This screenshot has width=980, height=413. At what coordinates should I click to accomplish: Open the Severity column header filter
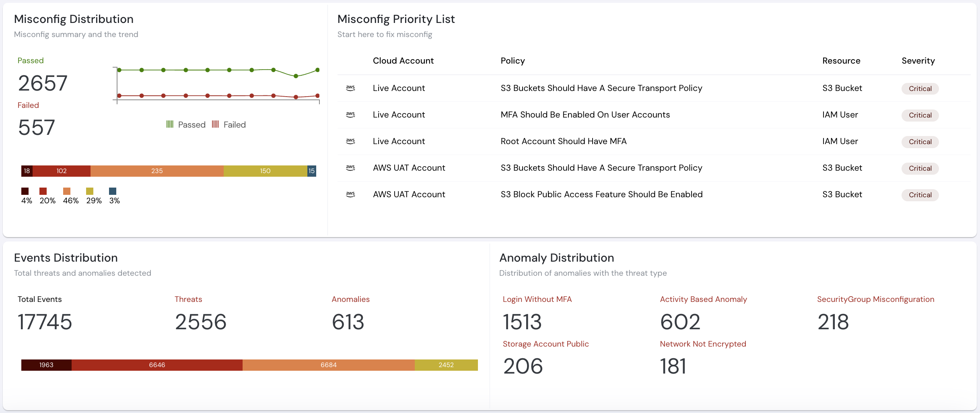(918, 61)
